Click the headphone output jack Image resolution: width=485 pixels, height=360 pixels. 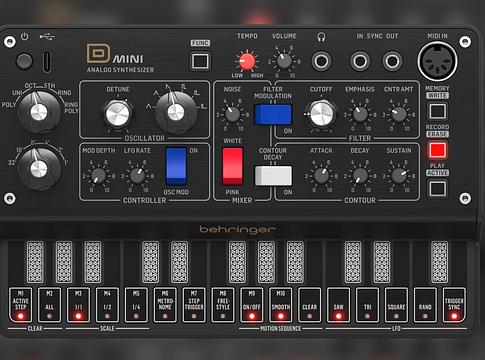pos(321,61)
